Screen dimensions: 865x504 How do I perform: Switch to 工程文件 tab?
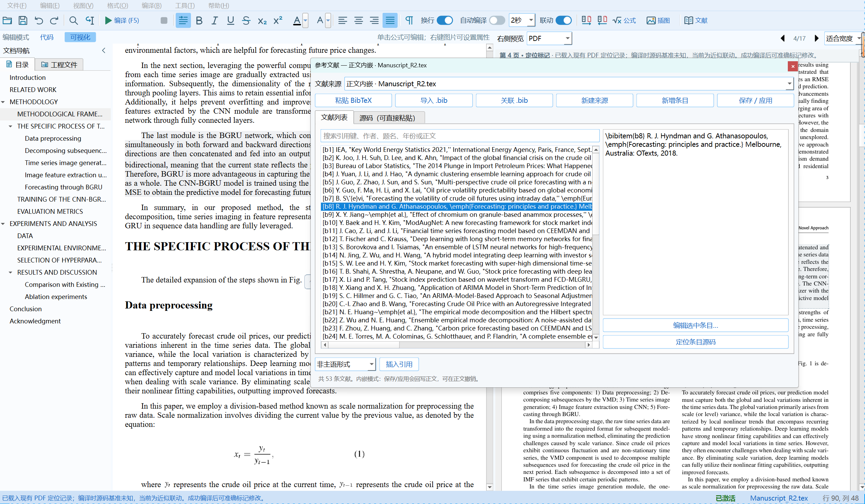pos(59,65)
